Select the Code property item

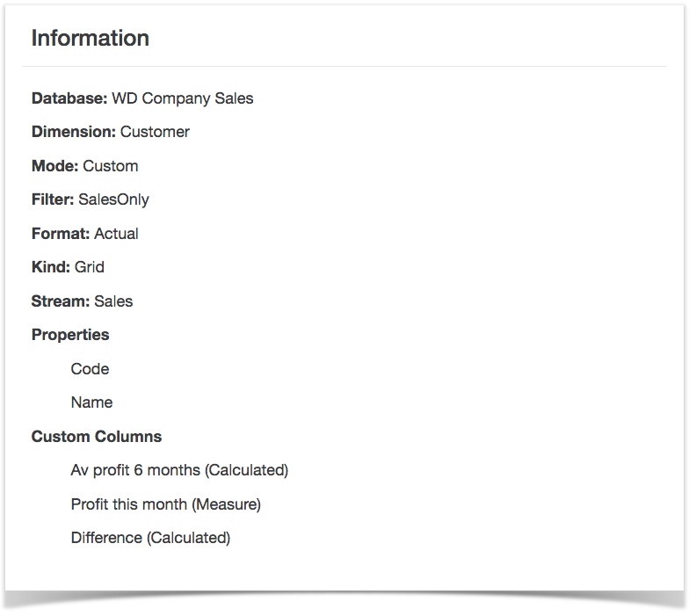click(90, 369)
